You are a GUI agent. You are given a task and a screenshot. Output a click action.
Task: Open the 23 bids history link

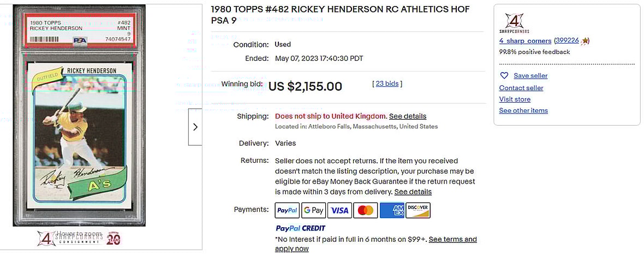[387, 84]
